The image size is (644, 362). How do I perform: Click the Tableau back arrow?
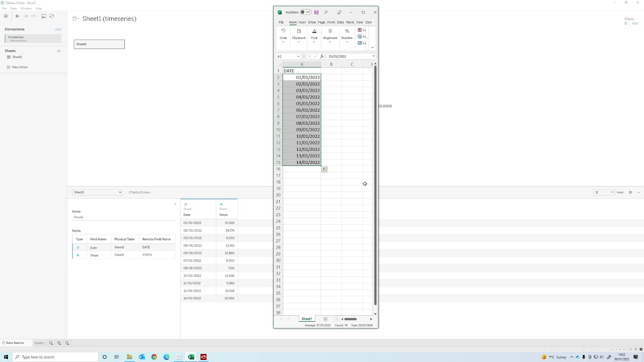pyautogui.click(x=17, y=16)
